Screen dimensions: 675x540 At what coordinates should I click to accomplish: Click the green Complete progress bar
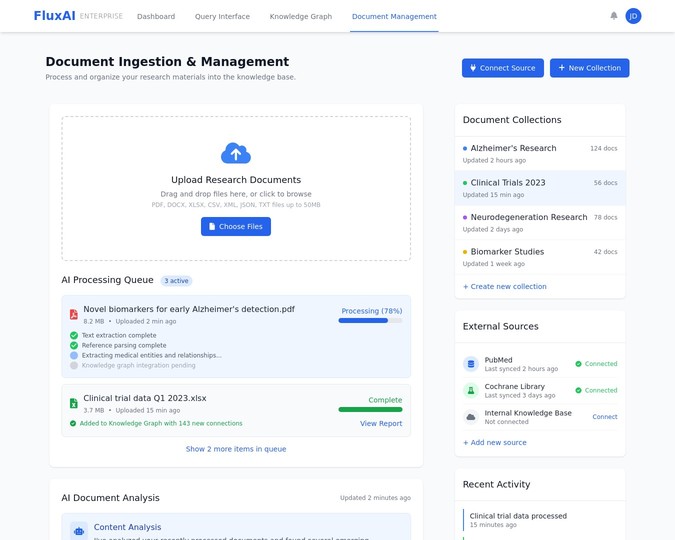tap(370, 410)
